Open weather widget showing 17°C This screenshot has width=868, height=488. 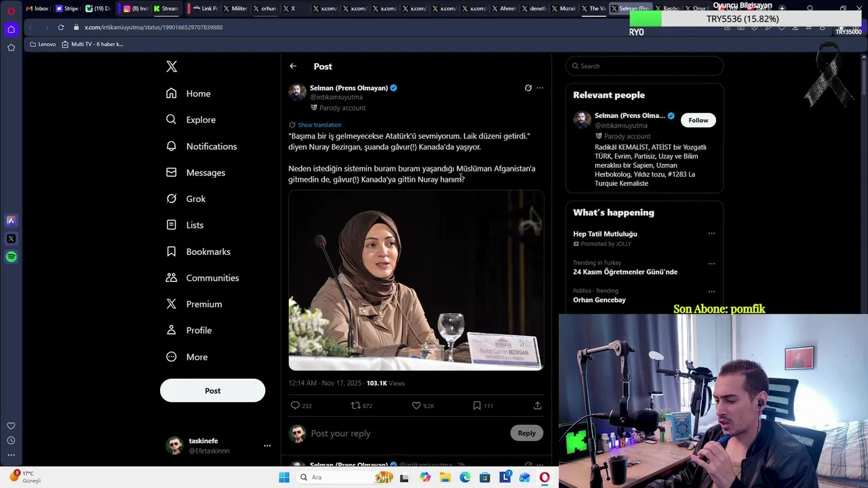(x=24, y=477)
